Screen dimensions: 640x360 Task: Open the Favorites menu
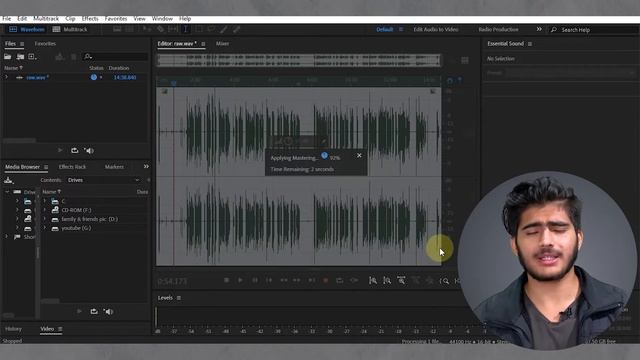click(x=116, y=19)
